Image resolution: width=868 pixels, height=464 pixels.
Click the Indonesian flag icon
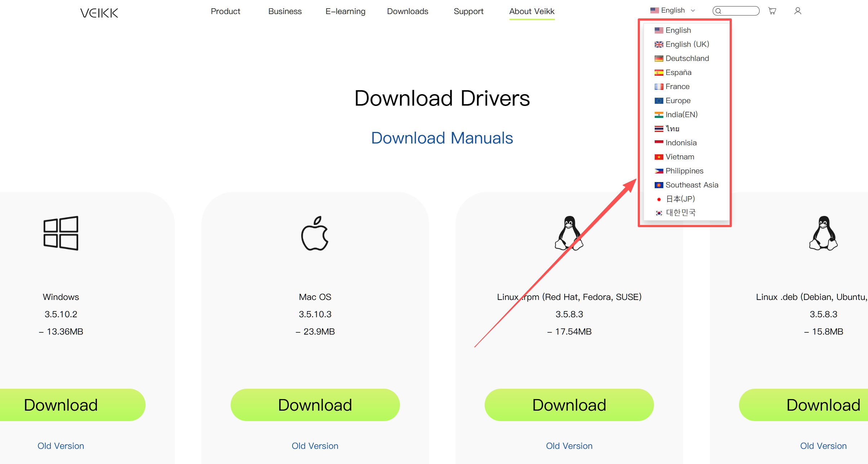659,143
